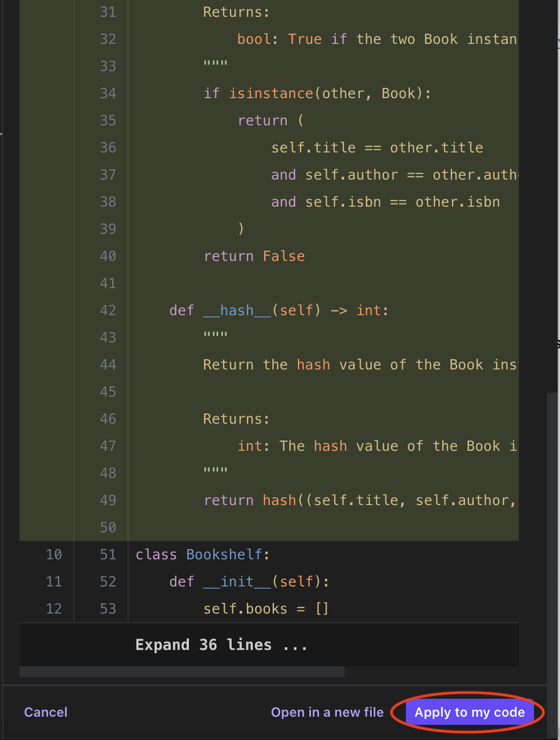Image resolution: width=560 pixels, height=740 pixels.
Task: Click line 36 'self.title == other.title'
Action: click(x=377, y=148)
